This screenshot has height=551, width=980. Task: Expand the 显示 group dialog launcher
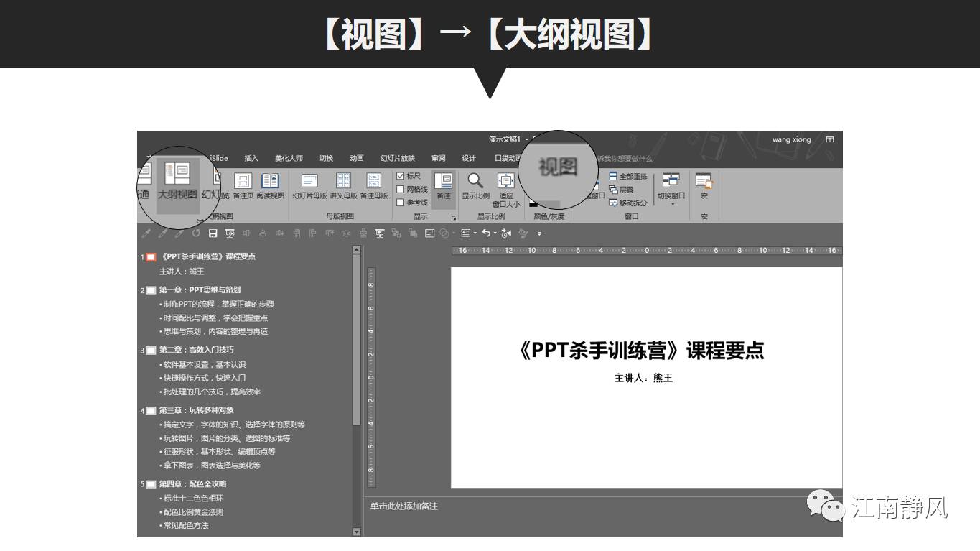[454, 218]
